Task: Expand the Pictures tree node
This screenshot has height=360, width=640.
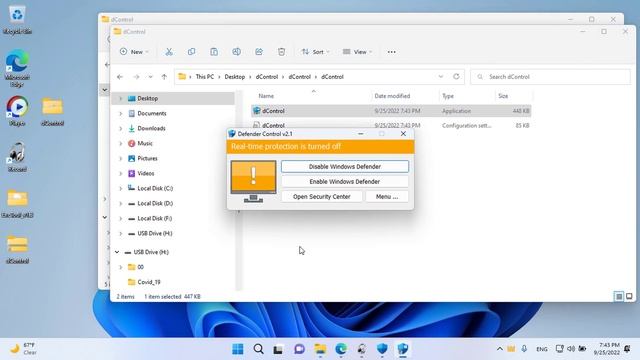Action: pyautogui.click(x=120, y=158)
